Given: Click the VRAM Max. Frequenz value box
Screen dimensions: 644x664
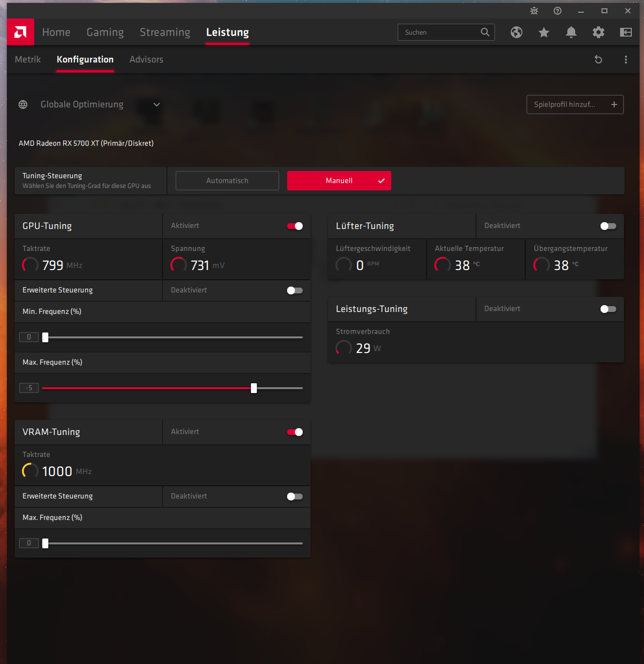Looking at the screenshot, I should [29, 543].
